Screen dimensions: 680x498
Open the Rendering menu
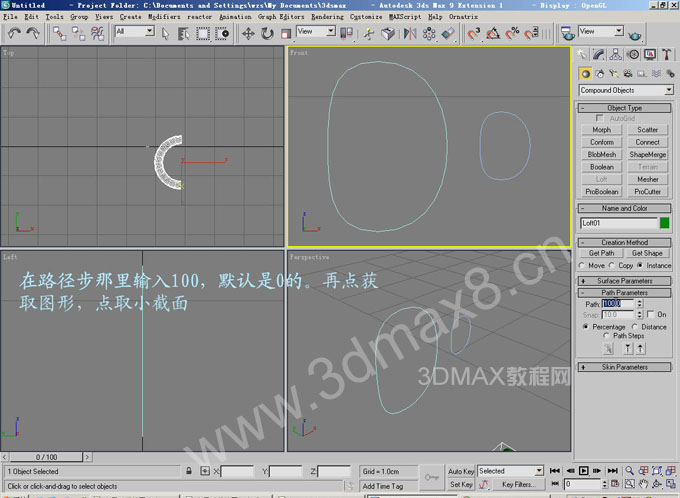tap(327, 16)
